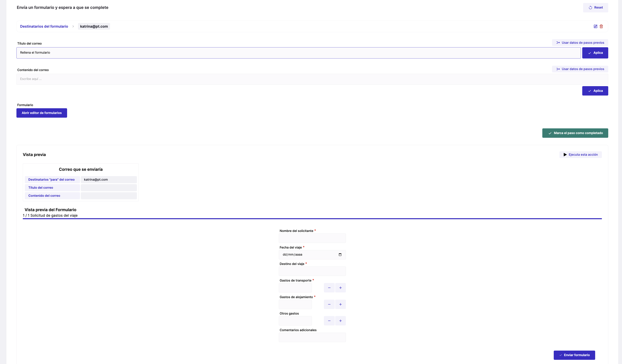
Task: Increase Gastos de transporte with plus
Action: point(340,288)
